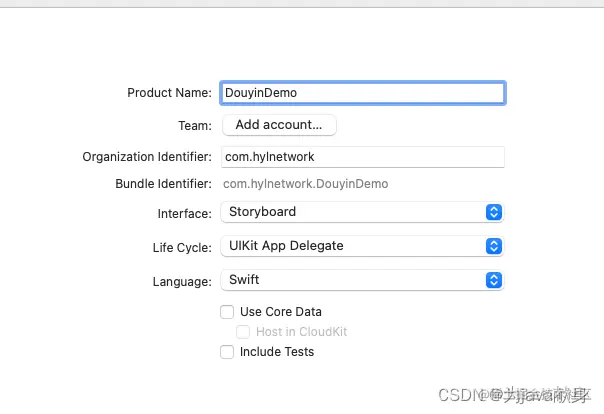This screenshot has height=414, width=604.
Task: Click the "Team:" label
Action: (x=194, y=126)
